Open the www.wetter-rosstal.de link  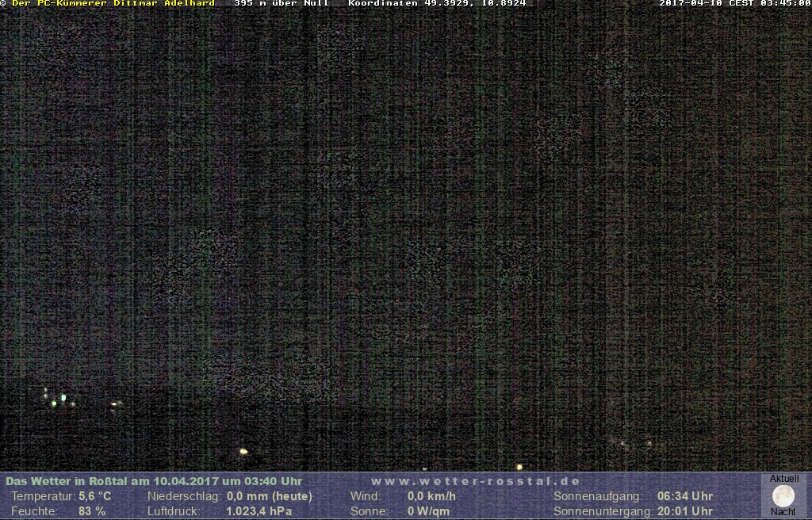475,481
